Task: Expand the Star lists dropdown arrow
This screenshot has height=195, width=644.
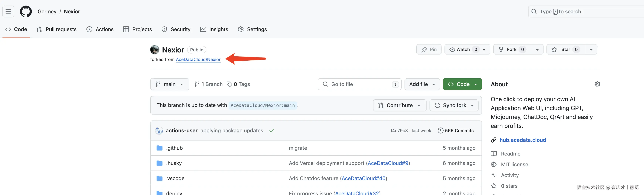Action: pyautogui.click(x=591, y=49)
